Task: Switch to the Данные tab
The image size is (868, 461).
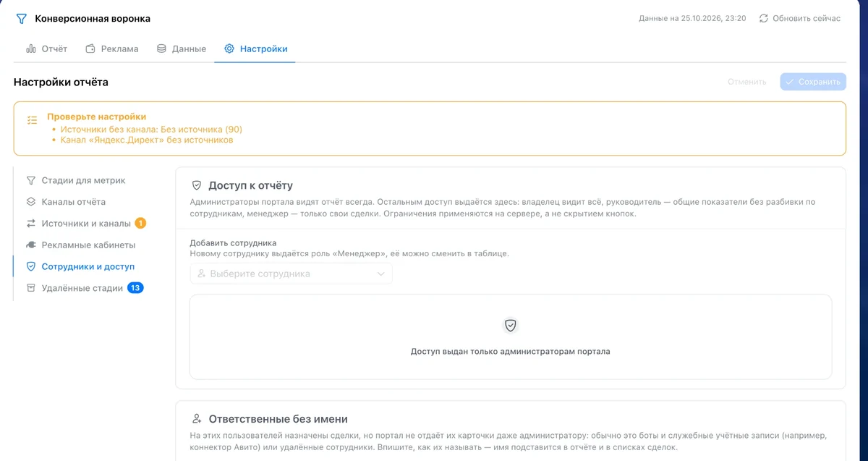Action: point(182,49)
